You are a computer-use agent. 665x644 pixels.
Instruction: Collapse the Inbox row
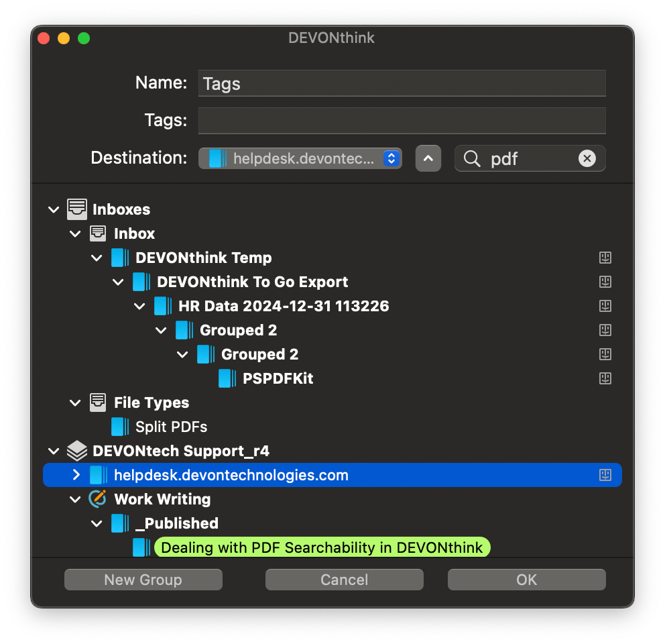coord(75,233)
